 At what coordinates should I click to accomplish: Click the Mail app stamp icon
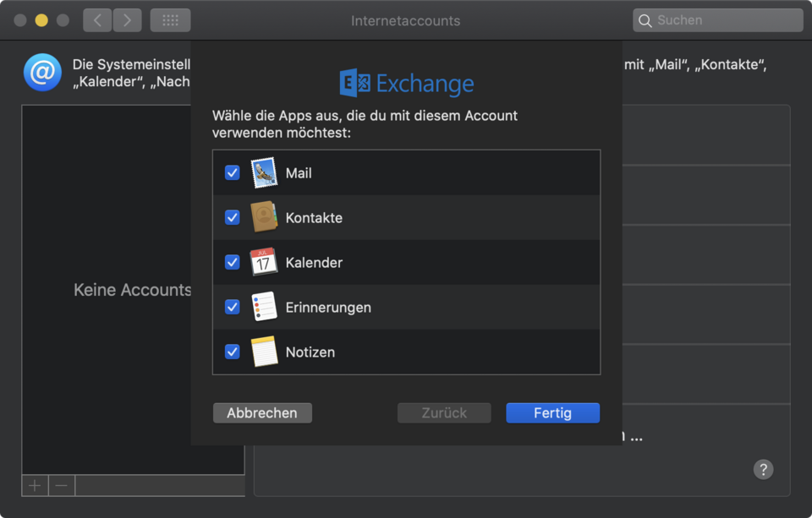pos(264,173)
